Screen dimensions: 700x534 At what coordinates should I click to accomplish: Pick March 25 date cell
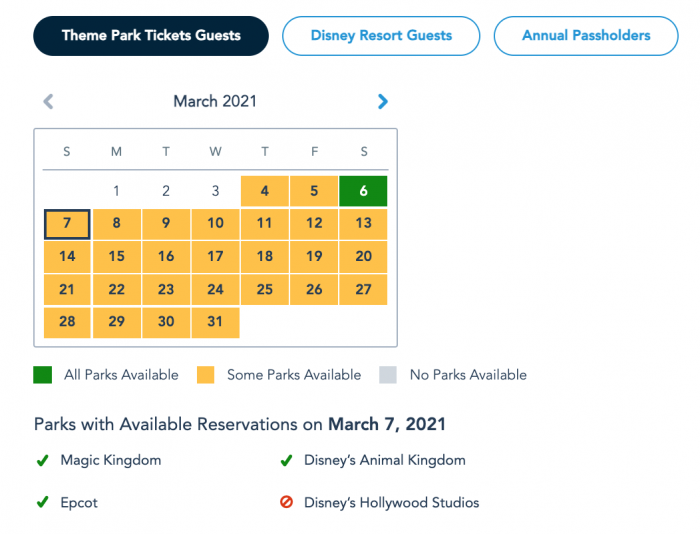[x=264, y=290]
